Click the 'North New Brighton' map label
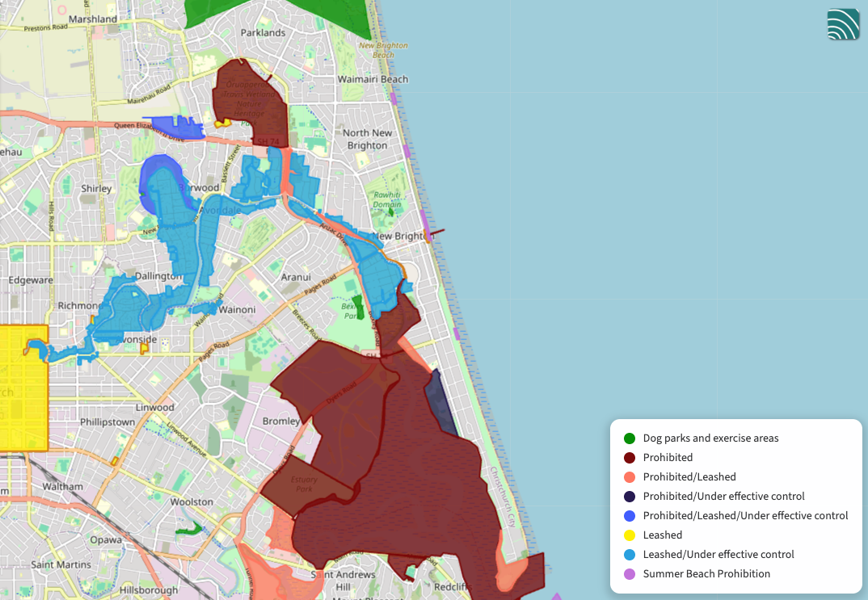Screen dimensions: 868x600 pos(367,139)
